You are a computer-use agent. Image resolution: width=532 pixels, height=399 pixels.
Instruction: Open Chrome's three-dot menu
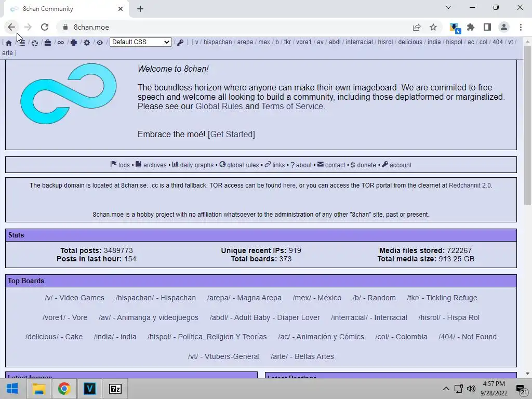click(x=521, y=27)
